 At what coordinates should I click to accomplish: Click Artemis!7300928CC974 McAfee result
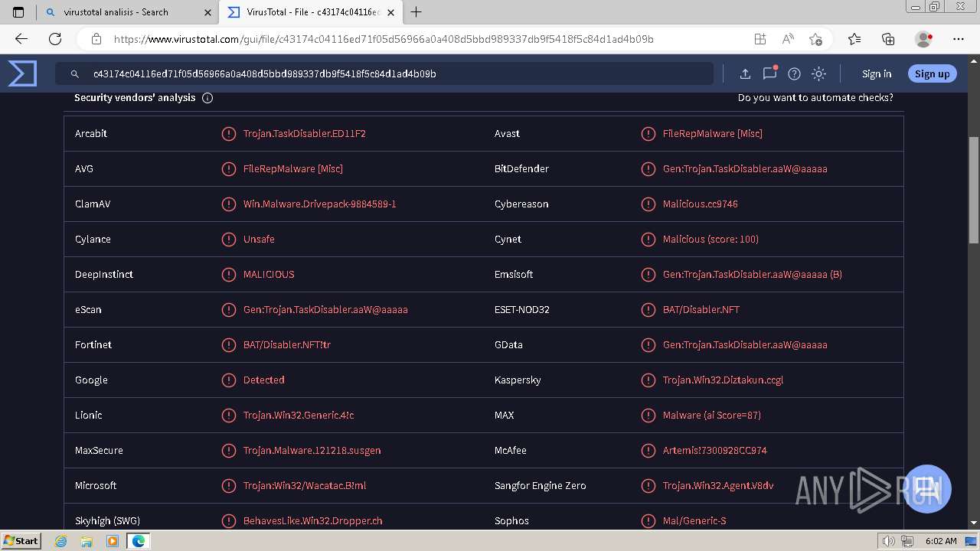coord(715,451)
